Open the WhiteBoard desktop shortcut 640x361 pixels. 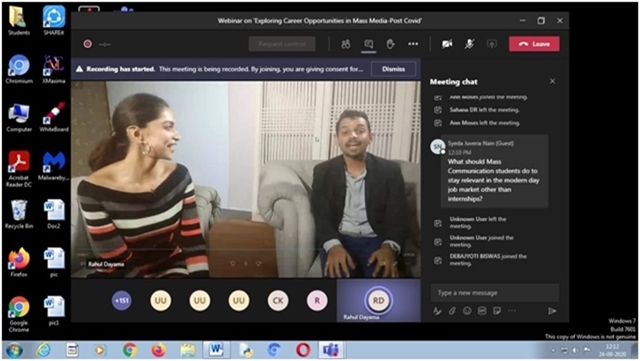click(x=53, y=117)
